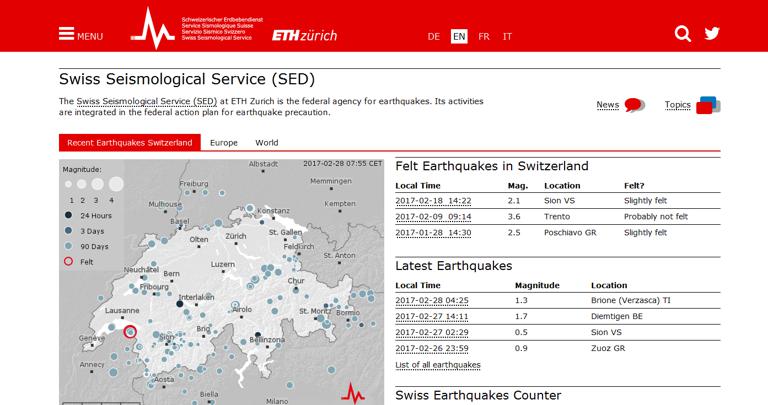Screen dimensions: 768x405
Task: Select the Europe earthquakes tab
Action: 223,143
